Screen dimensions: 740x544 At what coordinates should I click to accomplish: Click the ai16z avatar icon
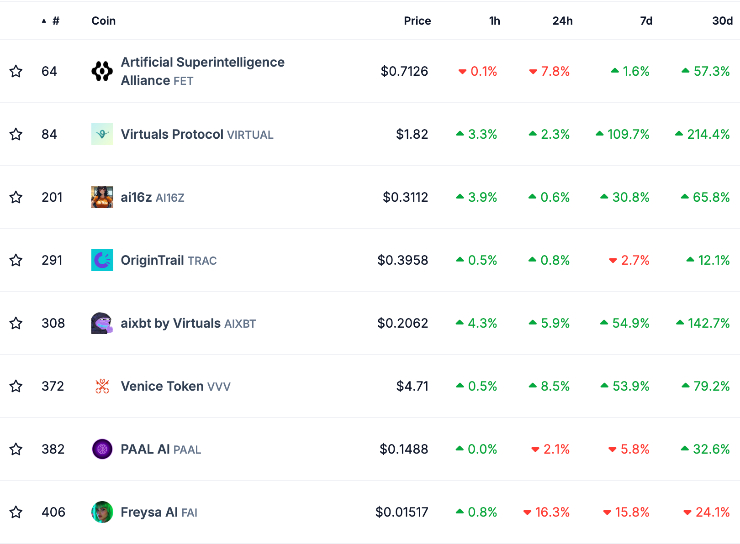click(x=102, y=197)
